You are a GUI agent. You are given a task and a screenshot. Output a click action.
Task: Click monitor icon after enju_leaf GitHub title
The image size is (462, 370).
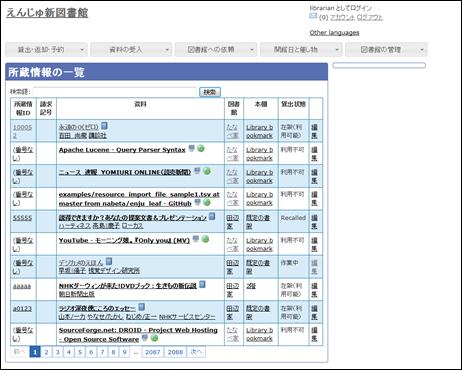coord(197,202)
